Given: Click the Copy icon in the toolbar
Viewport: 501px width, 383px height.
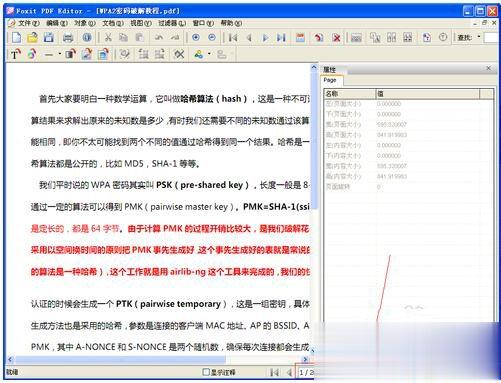Looking at the screenshot, I should click(124, 38).
